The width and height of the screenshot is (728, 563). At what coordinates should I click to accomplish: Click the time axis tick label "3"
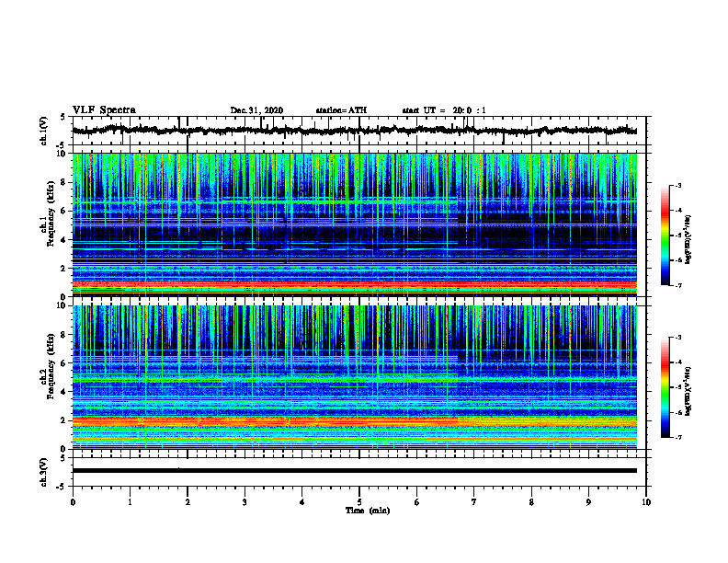pyautogui.click(x=245, y=502)
